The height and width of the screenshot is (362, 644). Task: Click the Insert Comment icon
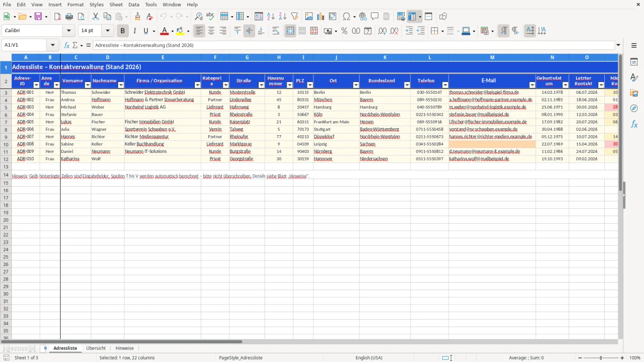click(375, 17)
